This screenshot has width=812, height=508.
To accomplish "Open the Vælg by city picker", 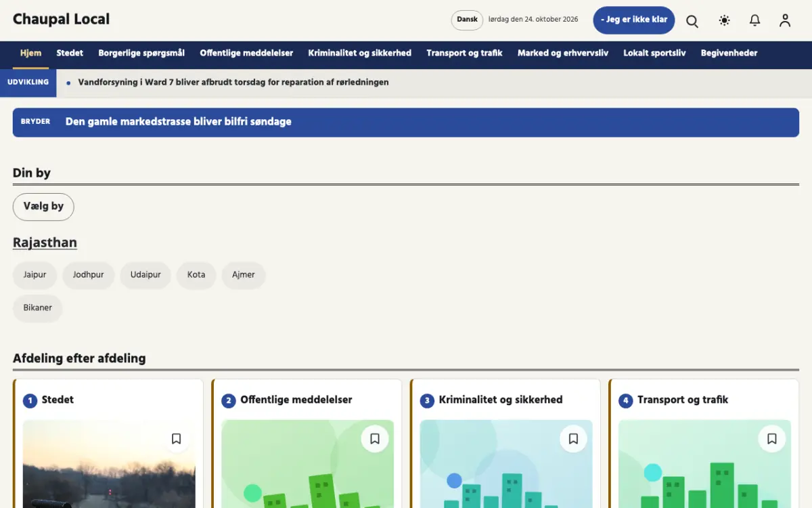I will pos(43,207).
